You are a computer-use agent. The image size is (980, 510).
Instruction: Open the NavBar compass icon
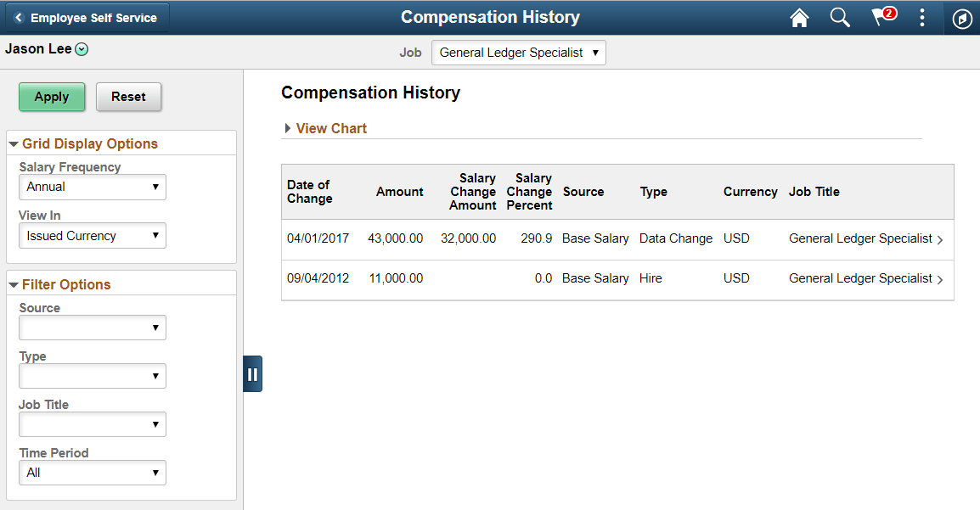[x=962, y=17]
